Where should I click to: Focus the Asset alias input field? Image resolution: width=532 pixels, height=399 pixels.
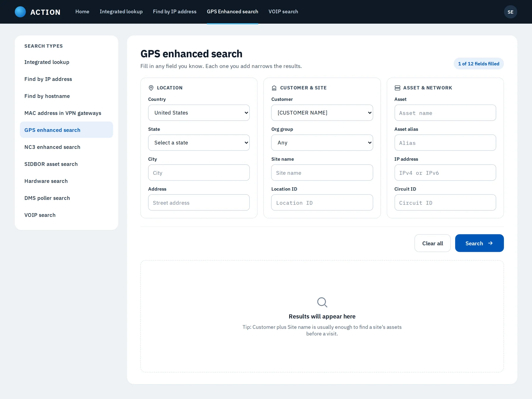pyautogui.click(x=445, y=142)
